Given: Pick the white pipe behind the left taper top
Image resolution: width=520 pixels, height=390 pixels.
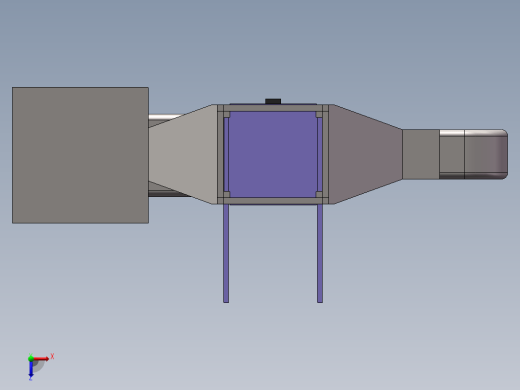Looking at the screenshot, I should [x=165, y=117].
